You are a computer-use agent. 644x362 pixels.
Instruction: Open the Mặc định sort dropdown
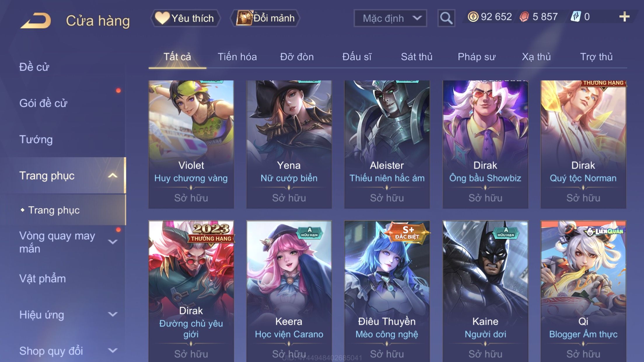390,18
